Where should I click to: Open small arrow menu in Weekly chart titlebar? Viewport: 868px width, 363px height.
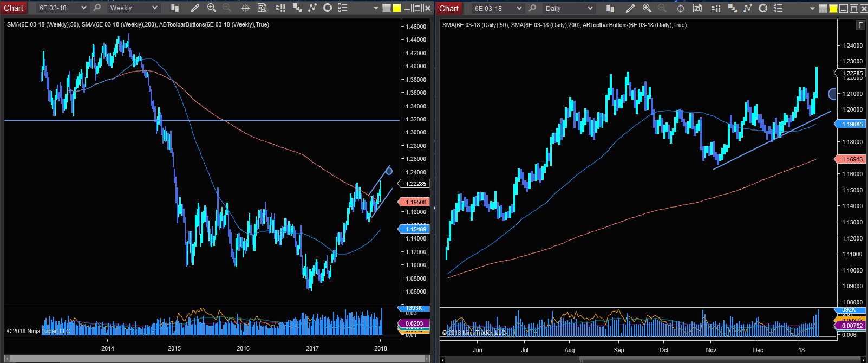point(376,8)
